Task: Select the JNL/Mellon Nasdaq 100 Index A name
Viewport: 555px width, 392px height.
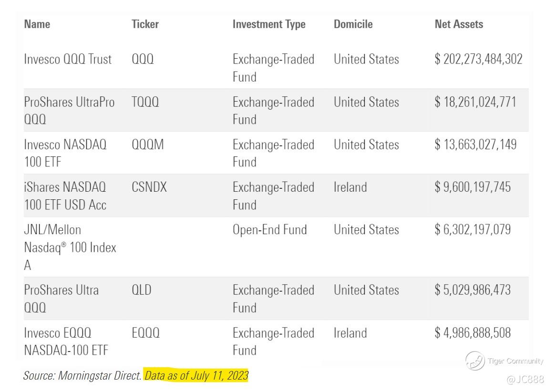Action: (70, 248)
